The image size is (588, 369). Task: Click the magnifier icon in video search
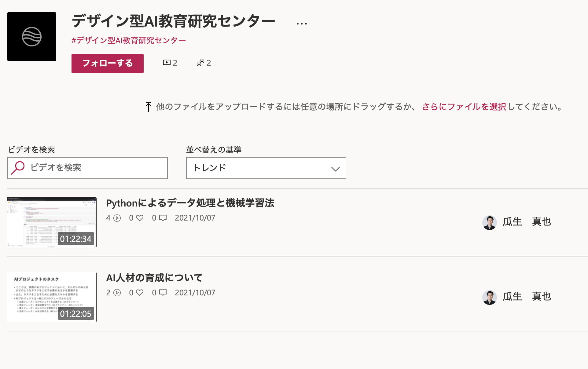pos(18,168)
